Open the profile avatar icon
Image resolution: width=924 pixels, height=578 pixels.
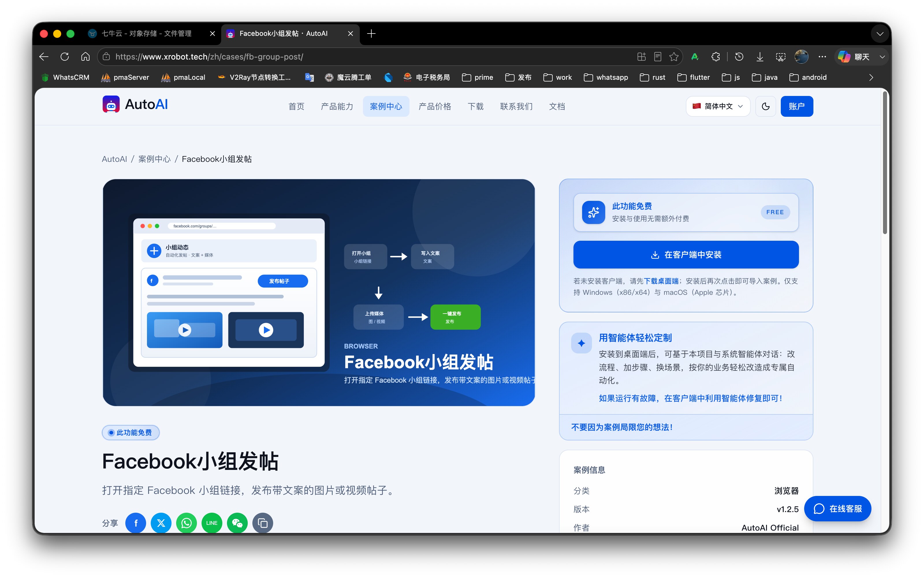pos(802,57)
